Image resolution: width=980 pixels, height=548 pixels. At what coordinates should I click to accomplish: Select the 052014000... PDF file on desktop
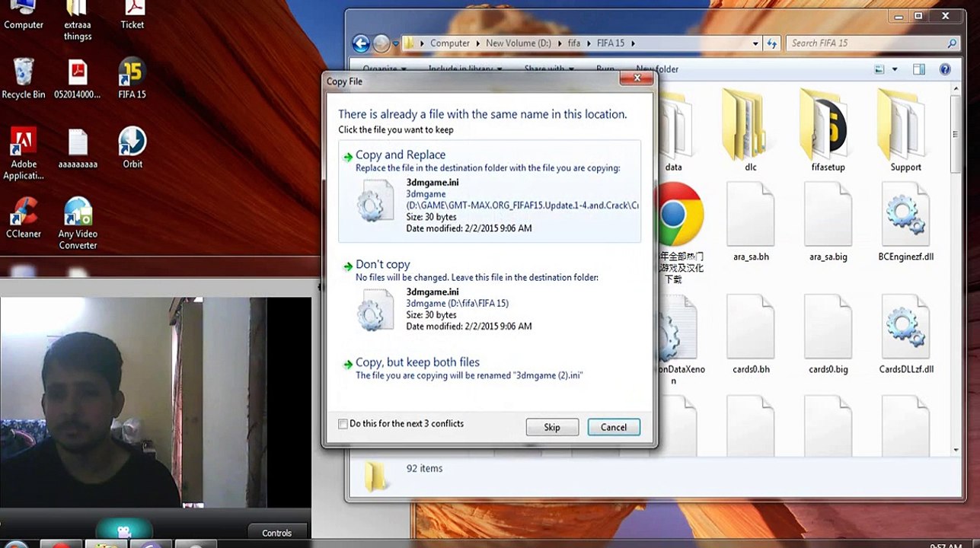pos(78,78)
